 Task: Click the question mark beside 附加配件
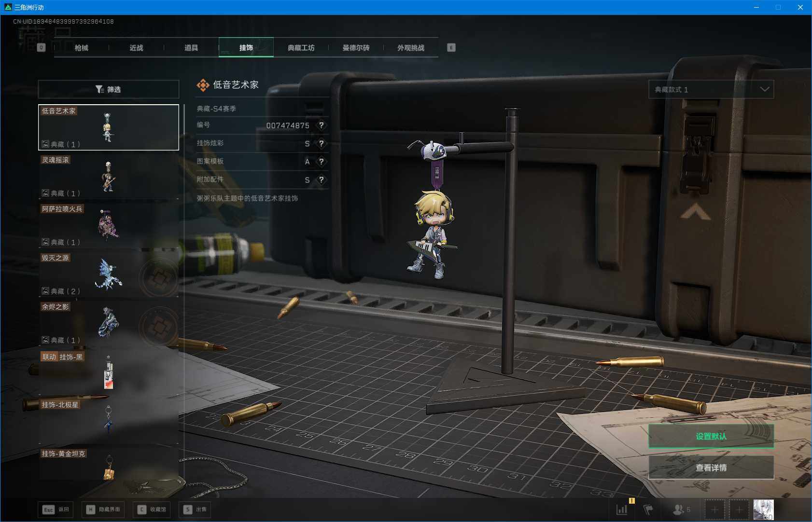[x=322, y=180]
